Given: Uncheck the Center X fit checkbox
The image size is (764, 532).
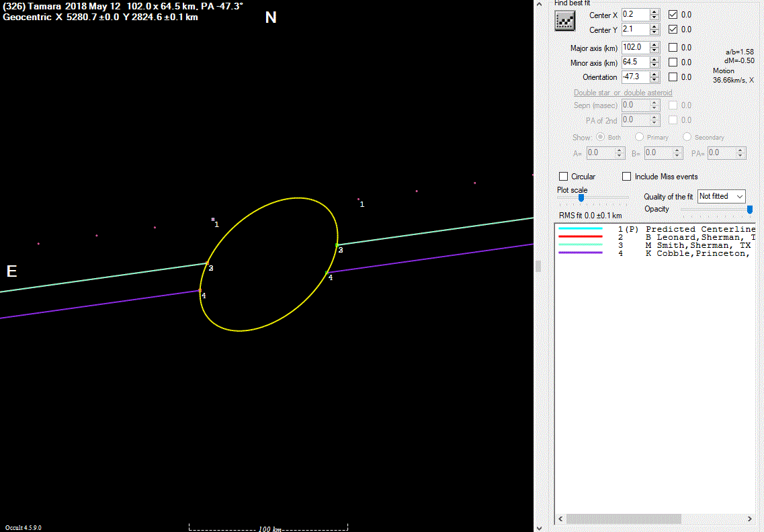Looking at the screenshot, I should pyautogui.click(x=673, y=15).
